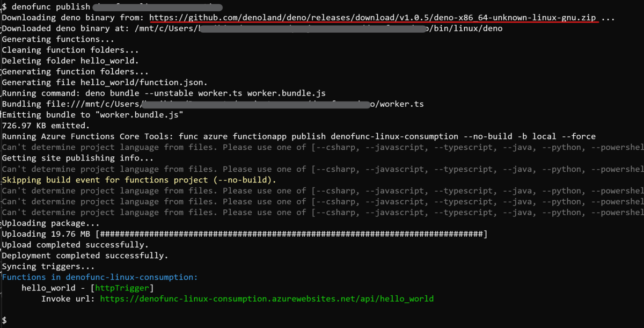Click 'Emitting bundle to "worker.bundle.js"' line
The width and height of the screenshot is (644, 328).
point(92,114)
